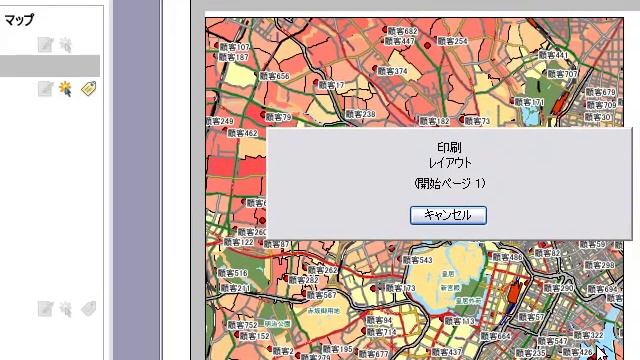Viewport: 640px width, 360px height.
Task: Click the grayed select-cursor icon just below マップ heading
Action: (66, 45)
